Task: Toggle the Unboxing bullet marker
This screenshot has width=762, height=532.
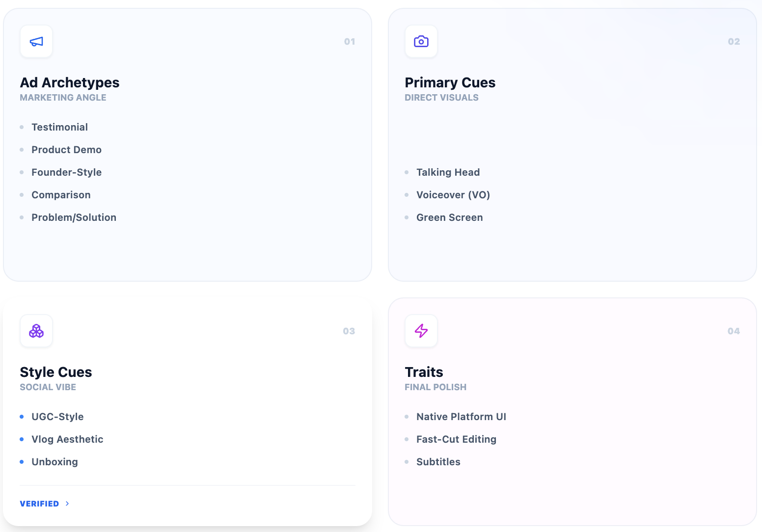Action: point(22,462)
